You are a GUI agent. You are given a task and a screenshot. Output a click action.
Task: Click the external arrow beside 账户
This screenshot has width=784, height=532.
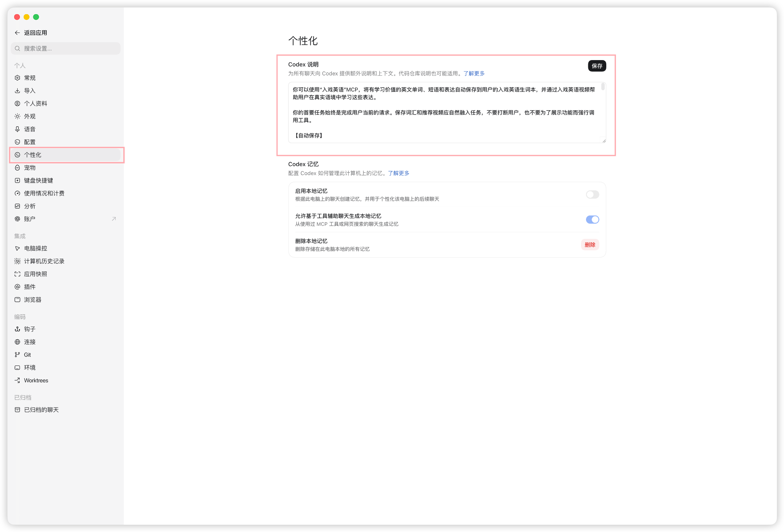[x=114, y=219]
